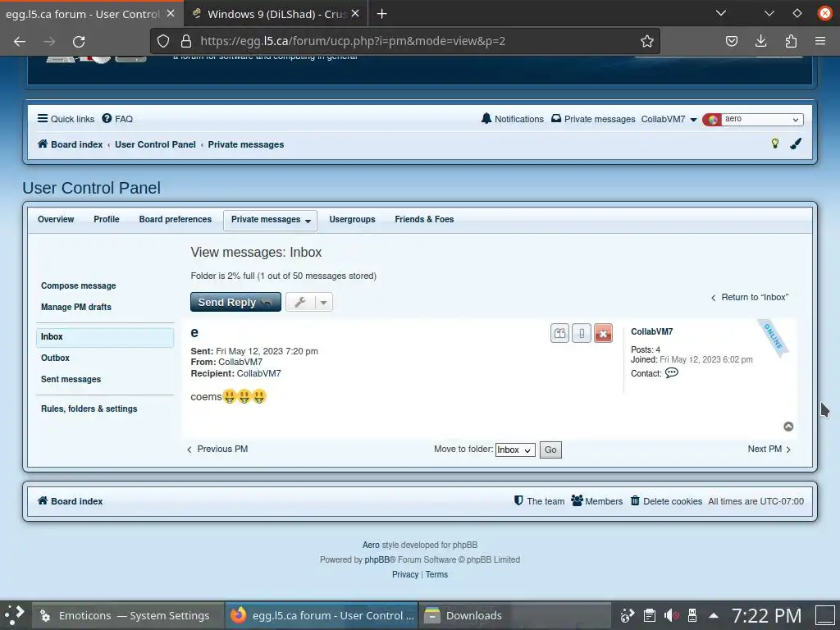
Task: Open The team page in the footer
Action: coord(539,501)
